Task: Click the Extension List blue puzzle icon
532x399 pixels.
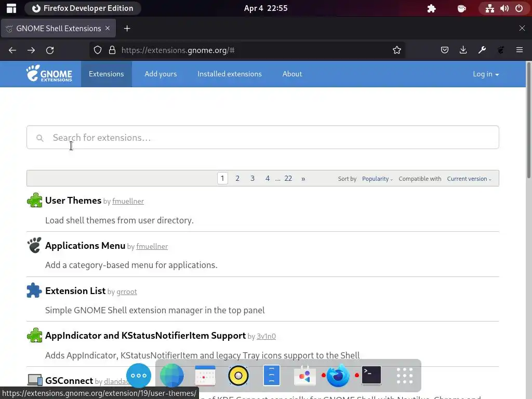Action: (34, 290)
